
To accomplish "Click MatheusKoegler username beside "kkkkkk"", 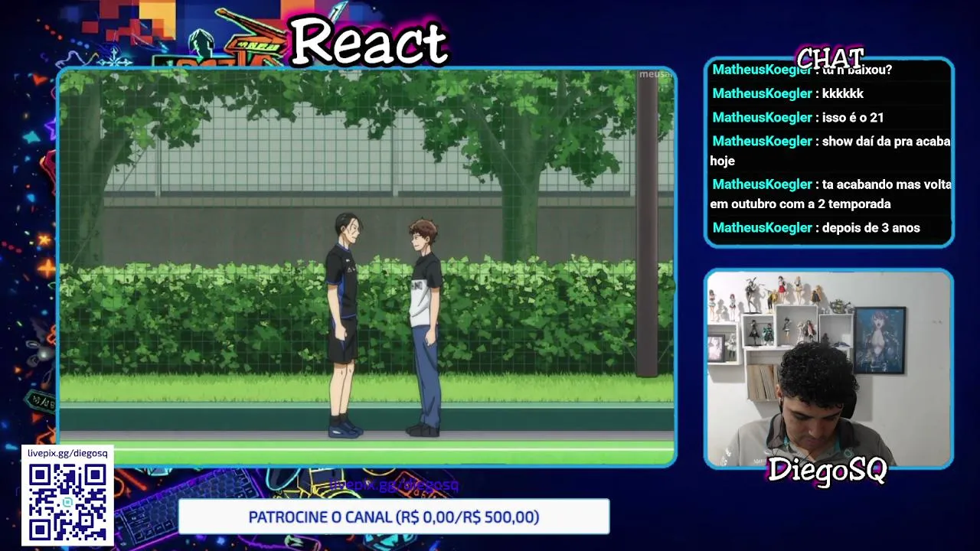I will [762, 93].
